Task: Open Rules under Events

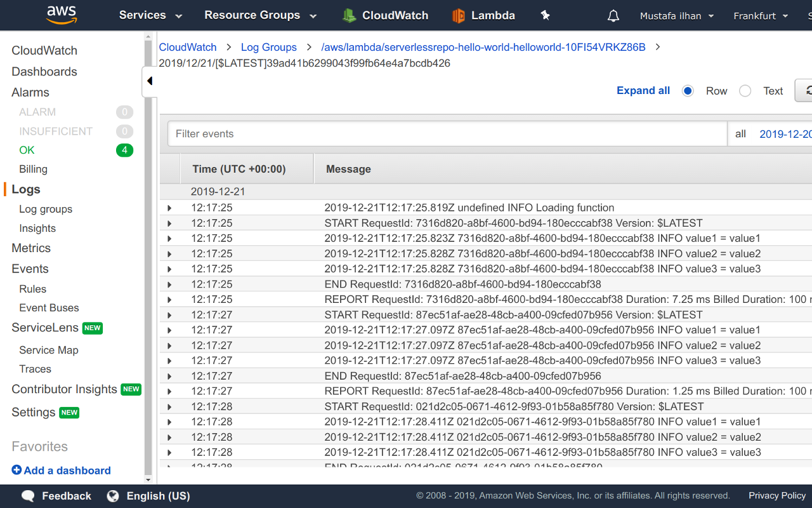Action: [x=33, y=289]
